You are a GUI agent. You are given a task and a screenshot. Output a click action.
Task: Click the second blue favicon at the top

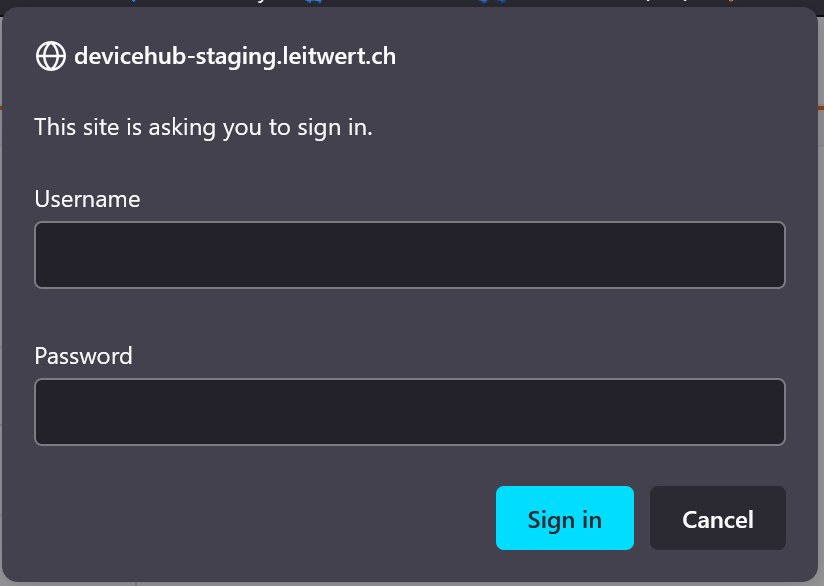click(313, 4)
